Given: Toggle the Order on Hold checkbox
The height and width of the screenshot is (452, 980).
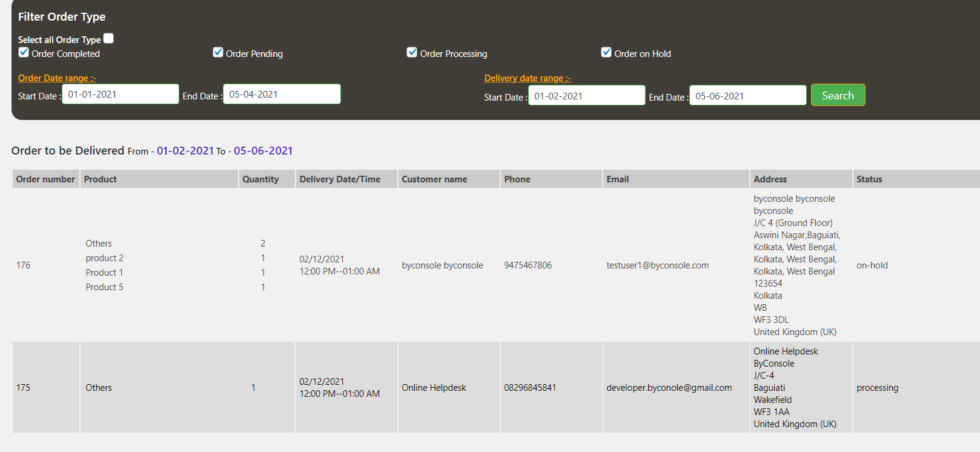Looking at the screenshot, I should [606, 52].
